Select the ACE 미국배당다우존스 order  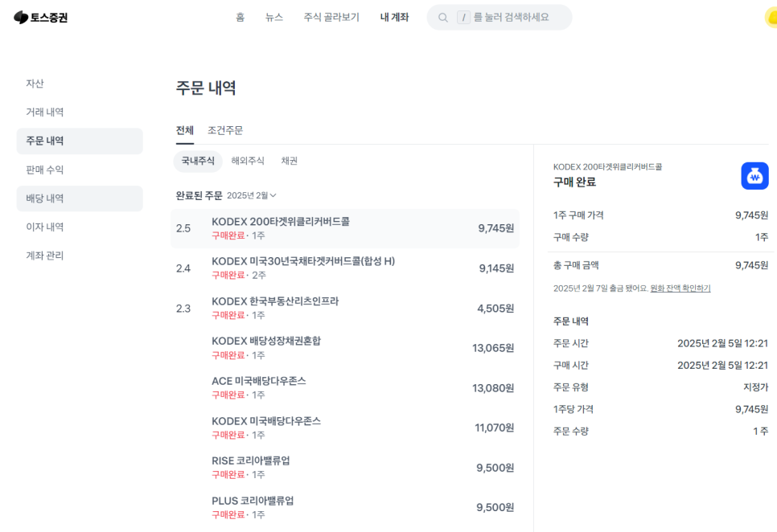click(x=345, y=388)
